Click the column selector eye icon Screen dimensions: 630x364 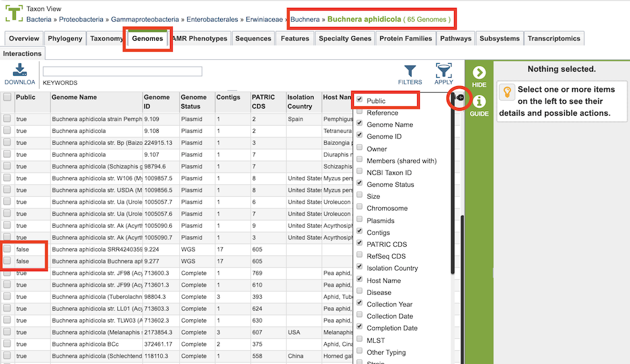(459, 97)
